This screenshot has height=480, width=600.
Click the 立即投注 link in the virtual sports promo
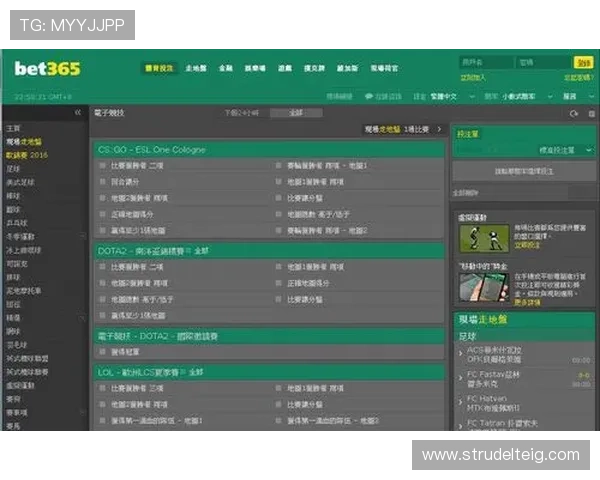527,245
